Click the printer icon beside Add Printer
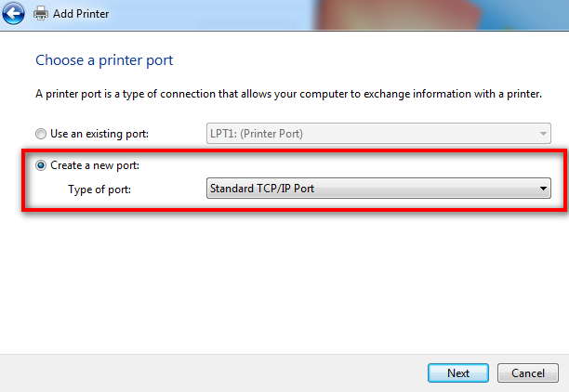The height and width of the screenshot is (392, 569). click(x=41, y=13)
